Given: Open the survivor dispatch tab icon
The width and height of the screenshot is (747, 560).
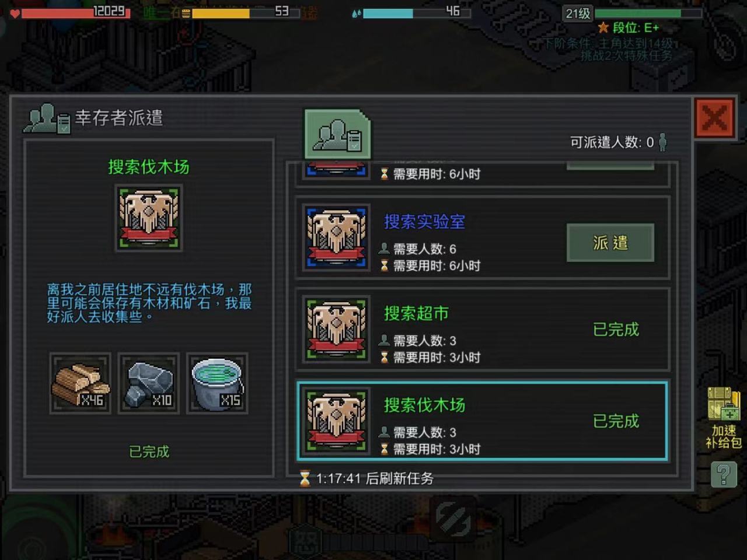Looking at the screenshot, I should (x=337, y=134).
